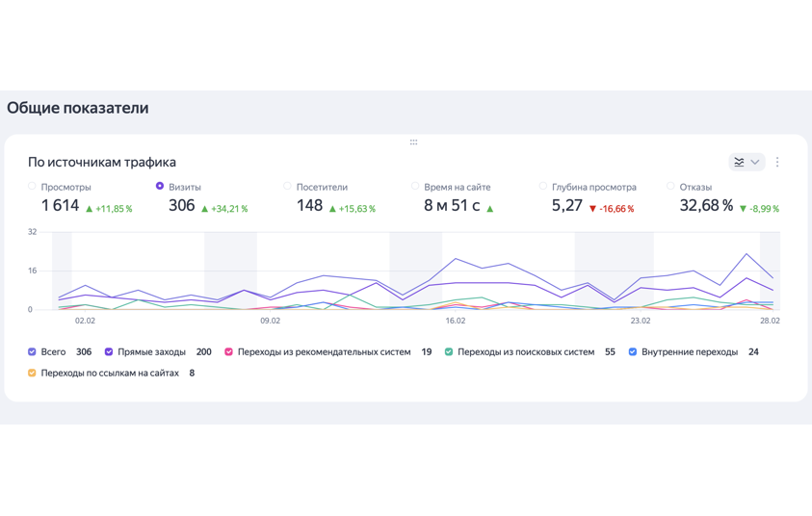812x516 pixels.
Task: Uncheck Переходы из рекомендательных систем in legend
Action: pos(228,352)
